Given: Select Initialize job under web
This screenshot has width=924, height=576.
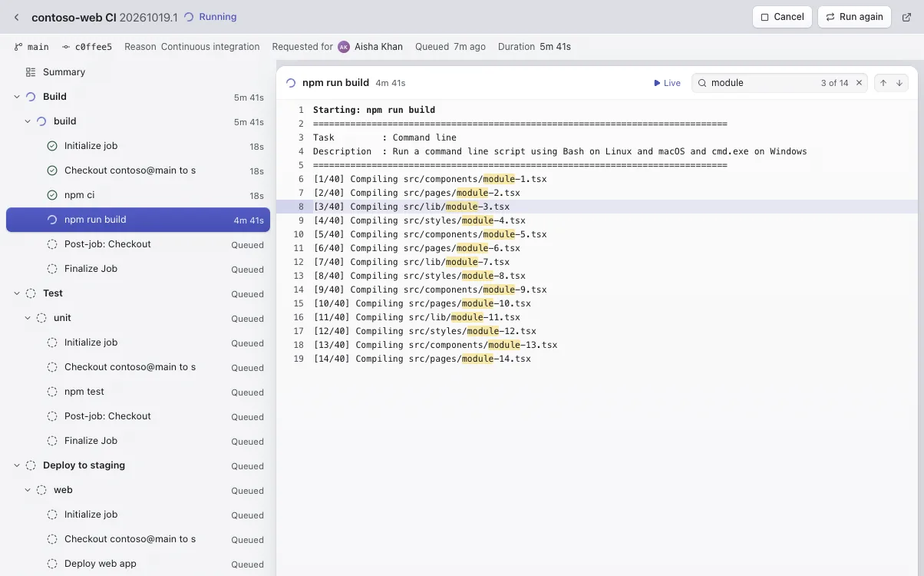Looking at the screenshot, I should click(x=138, y=515).
